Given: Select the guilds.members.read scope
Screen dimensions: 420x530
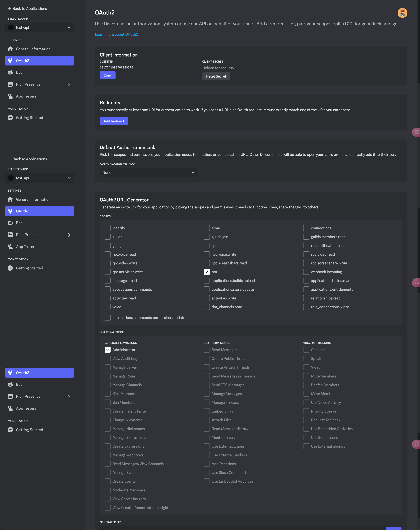Looking at the screenshot, I should pyautogui.click(x=306, y=237).
